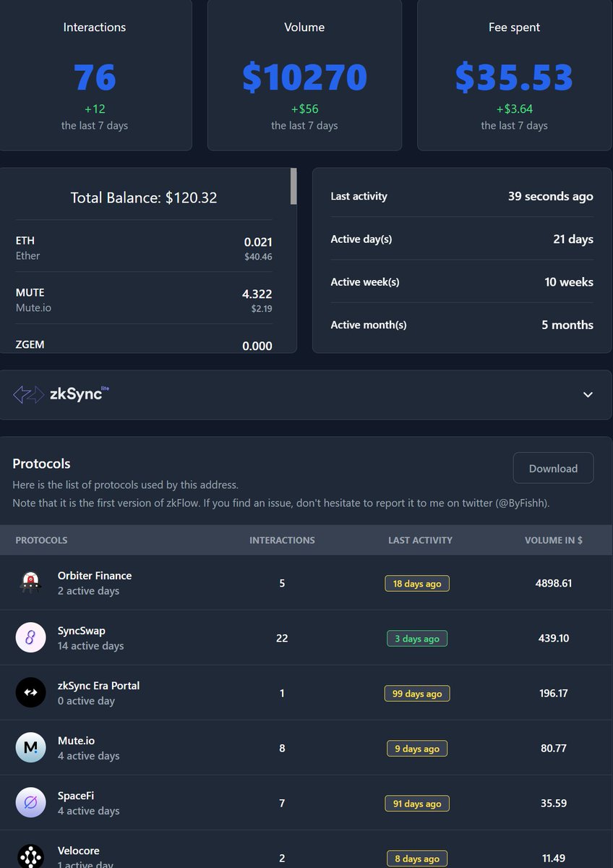Click the '8 days ago' badge
613x868 pixels.
[417, 858]
